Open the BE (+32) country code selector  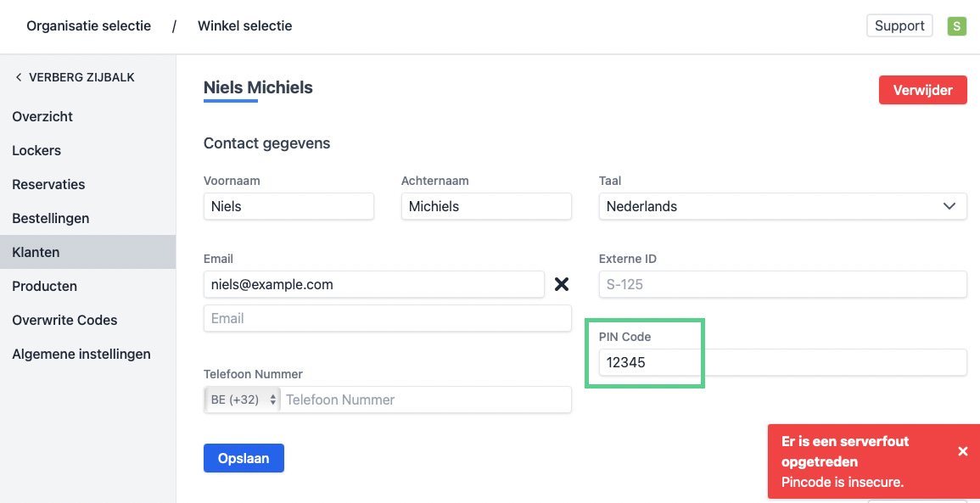click(x=244, y=400)
